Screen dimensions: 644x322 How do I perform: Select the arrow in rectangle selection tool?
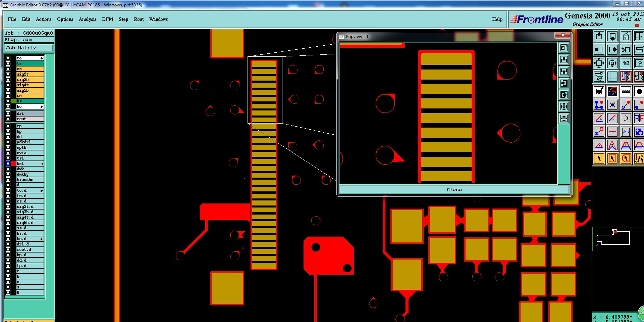click(x=612, y=158)
